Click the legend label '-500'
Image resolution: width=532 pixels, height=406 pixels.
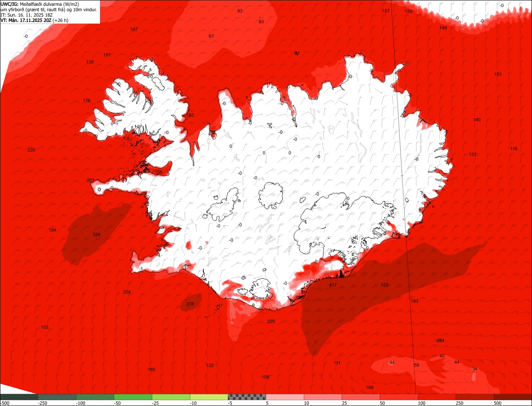click(x=5, y=403)
